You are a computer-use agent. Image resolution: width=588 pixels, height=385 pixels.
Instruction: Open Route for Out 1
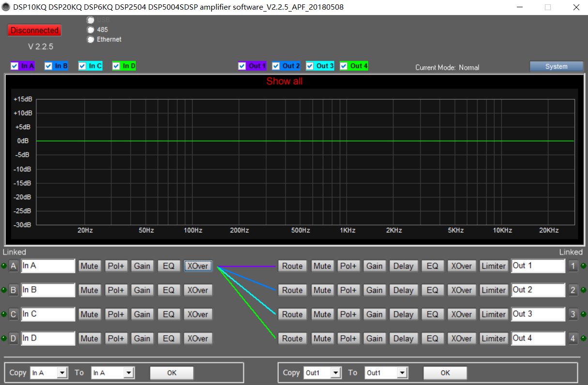point(292,266)
